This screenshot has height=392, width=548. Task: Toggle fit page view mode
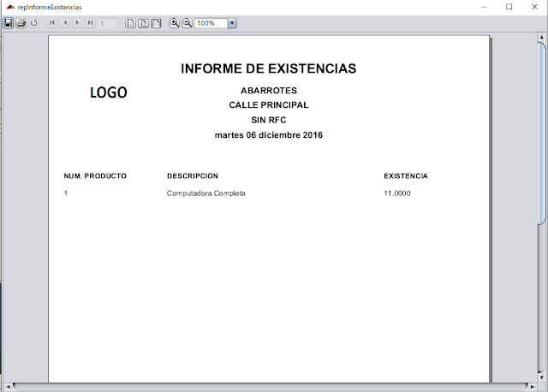[x=144, y=23]
